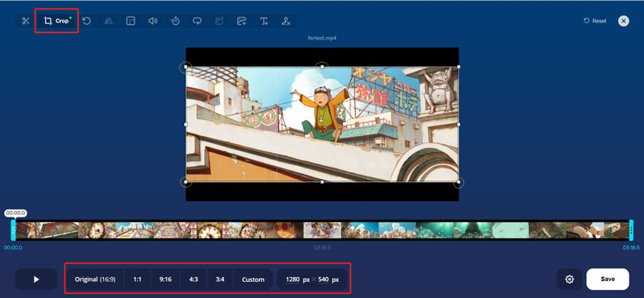The height and width of the screenshot is (298, 644).
Task: Click the 00:00.0 playhead marker
Action: (x=16, y=213)
